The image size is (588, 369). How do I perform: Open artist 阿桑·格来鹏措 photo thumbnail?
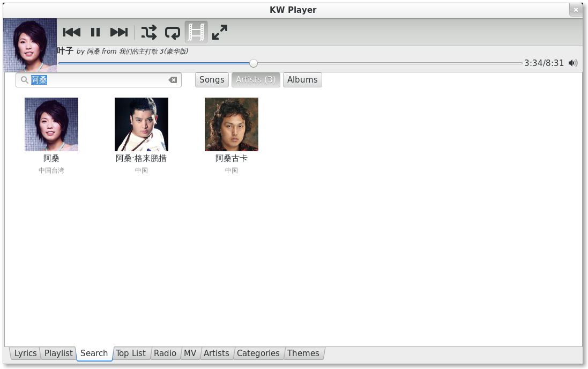point(142,124)
